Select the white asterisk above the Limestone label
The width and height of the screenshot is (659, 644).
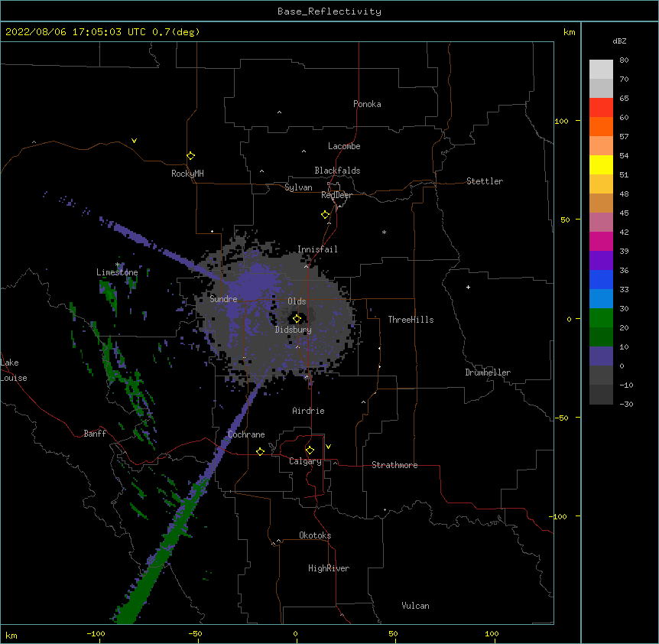pos(118,265)
